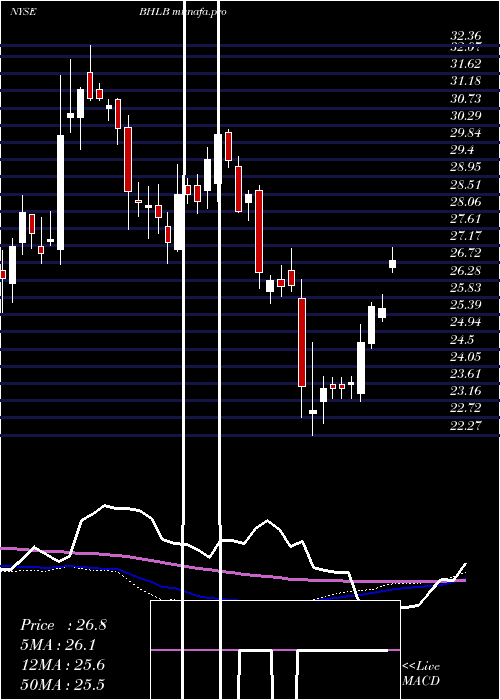This screenshot has height=700, width=500.
Task: Click the BHLB ticker symbol text
Action: pos(154,12)
